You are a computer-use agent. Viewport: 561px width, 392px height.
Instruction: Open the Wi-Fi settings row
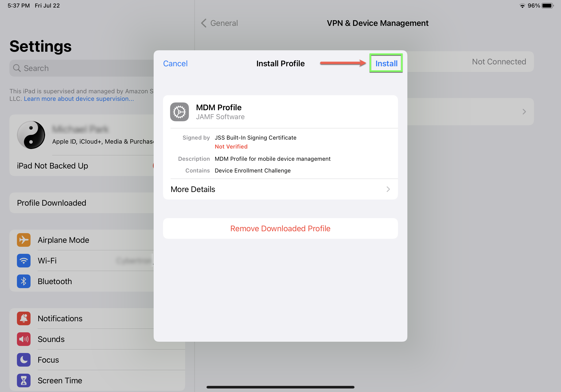click(x=82, y=261)
